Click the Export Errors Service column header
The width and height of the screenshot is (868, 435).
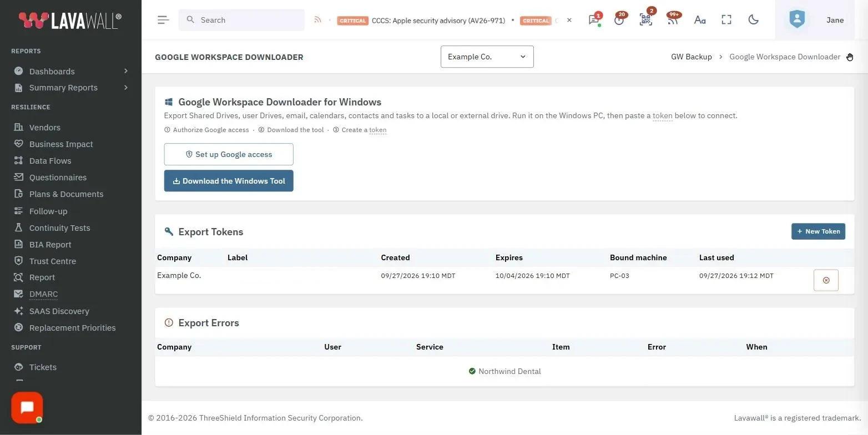(430, 347)
